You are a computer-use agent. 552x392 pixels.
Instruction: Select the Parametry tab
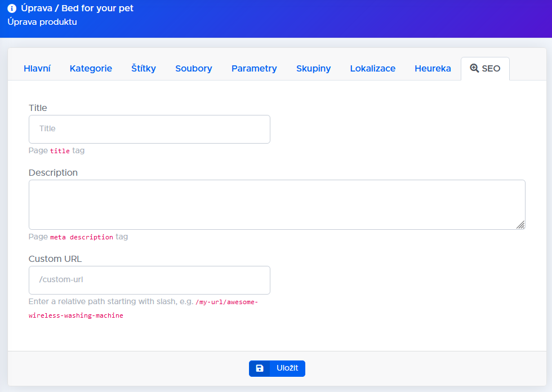pos(254,69)
